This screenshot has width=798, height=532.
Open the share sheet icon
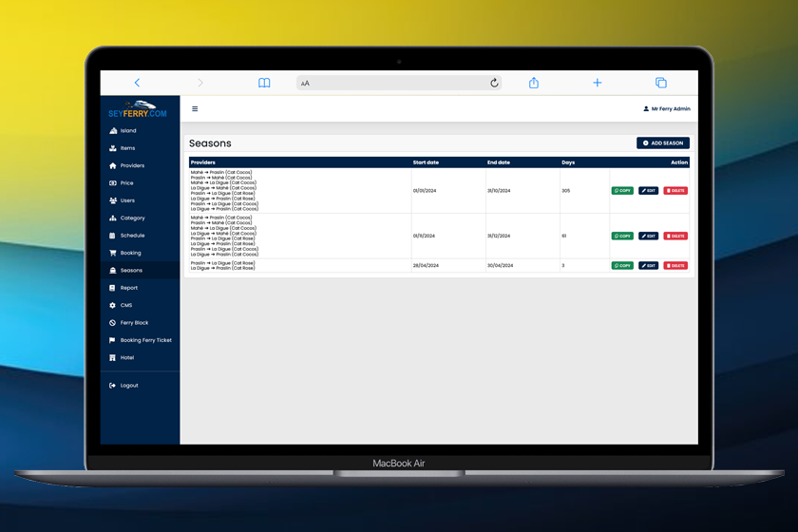click(534, 83)
